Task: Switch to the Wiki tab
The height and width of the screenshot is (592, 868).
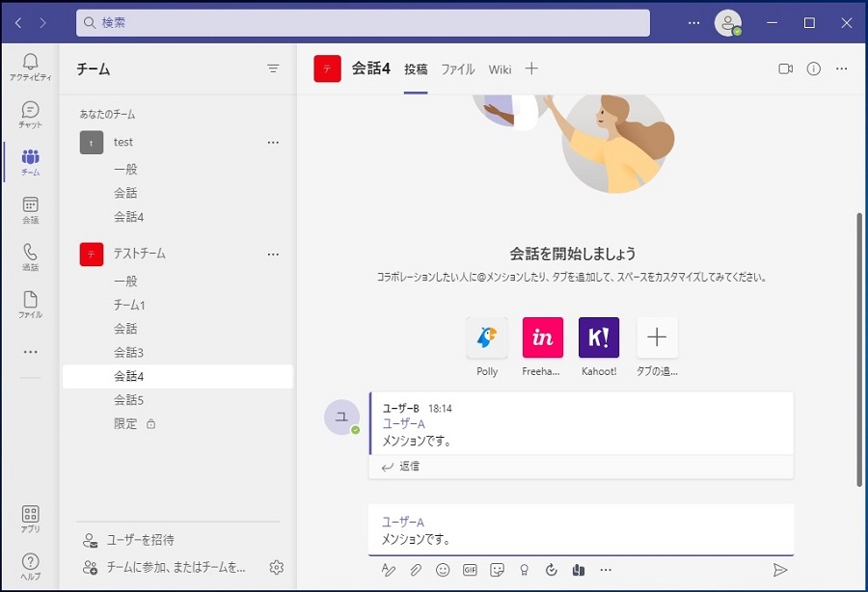Action: 500,69
